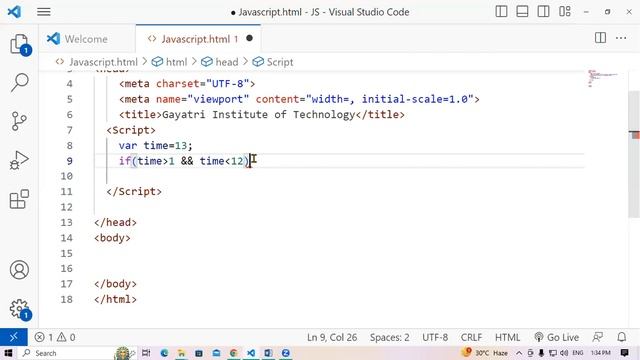Click line number 9 in the gutter
The width and height of the screenshot is (640, 360).
click(x=69, y=161)
